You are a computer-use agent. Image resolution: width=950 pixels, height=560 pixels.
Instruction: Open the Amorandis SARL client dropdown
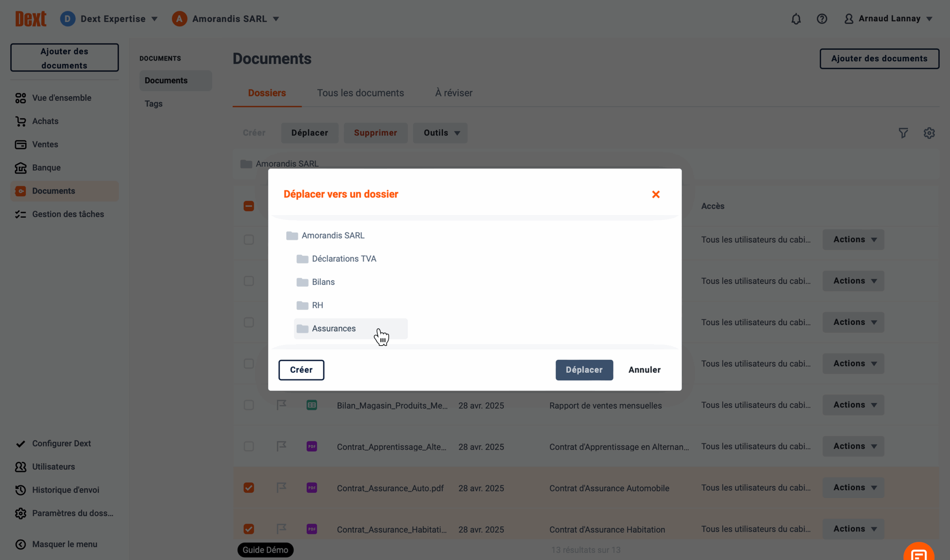(x=226, y=19)
